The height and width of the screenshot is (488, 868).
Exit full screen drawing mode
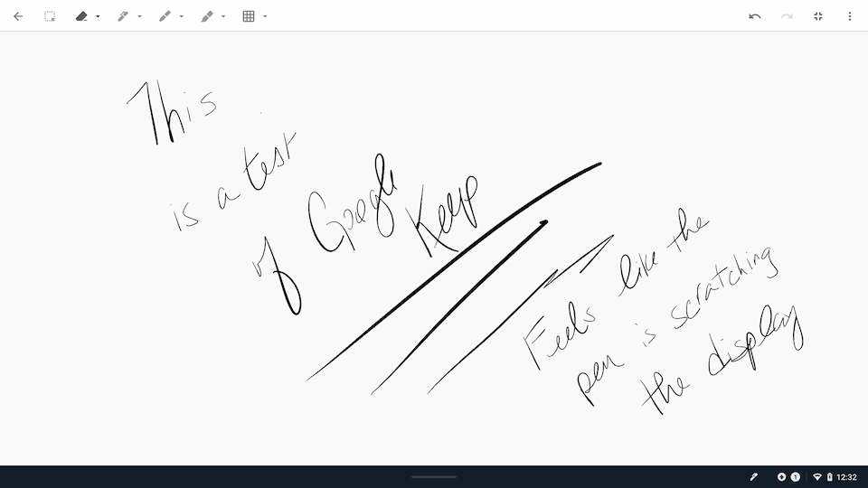tap(818, 16)
